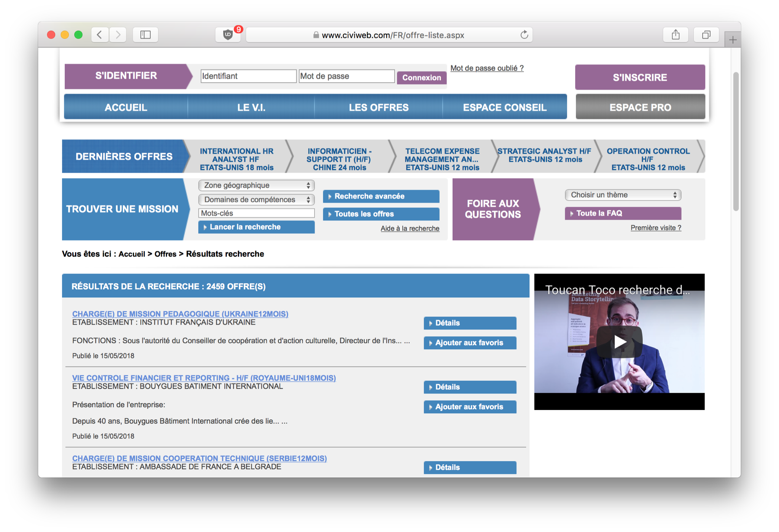Click the Mots-clés search field
The height and width of the screenshot is (532, 779).
click(256, 213)
